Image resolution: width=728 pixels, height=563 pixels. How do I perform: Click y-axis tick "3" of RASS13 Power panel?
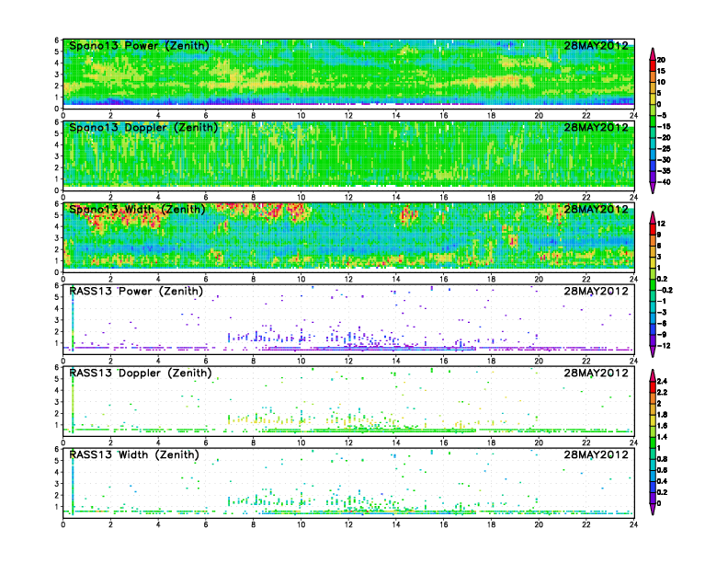57,320
